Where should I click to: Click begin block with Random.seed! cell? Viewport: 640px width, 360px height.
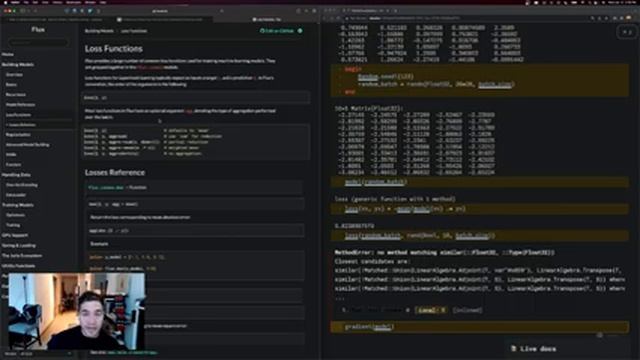[480, 80]
